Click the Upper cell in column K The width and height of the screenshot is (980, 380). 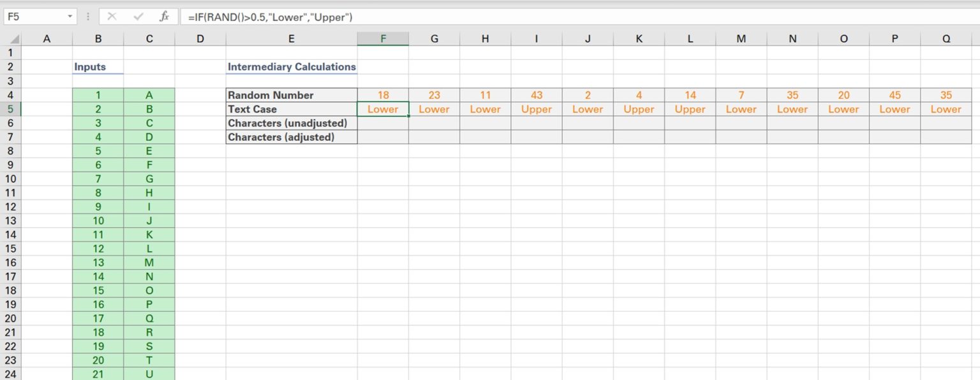point(639,108)
